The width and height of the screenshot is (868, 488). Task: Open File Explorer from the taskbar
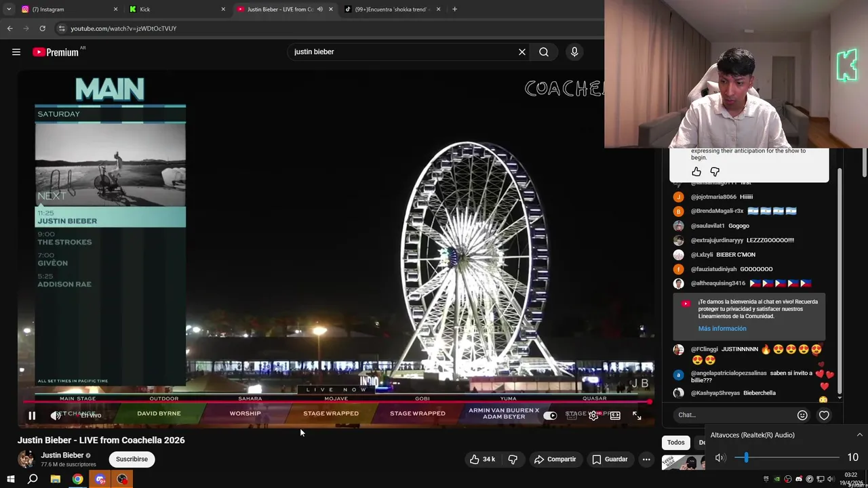56,479
